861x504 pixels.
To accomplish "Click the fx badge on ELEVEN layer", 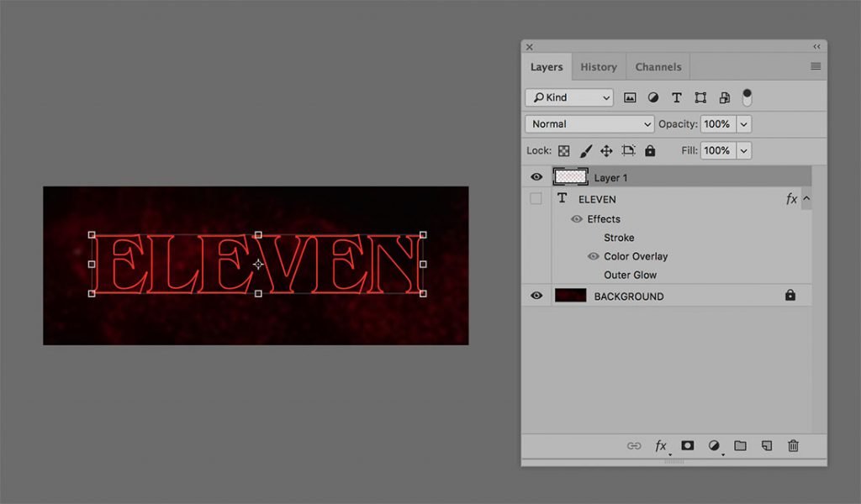I will click(x=791, y=199).
